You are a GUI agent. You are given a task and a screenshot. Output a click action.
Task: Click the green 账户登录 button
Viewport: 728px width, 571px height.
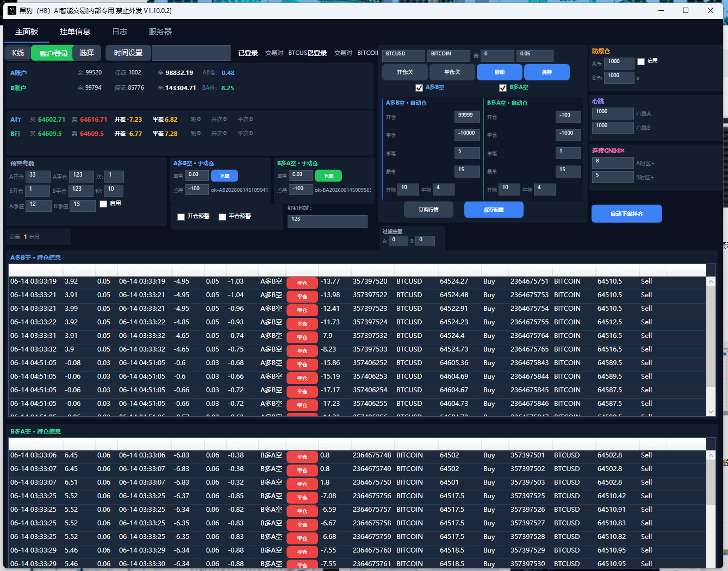pyautogui.click(x=53, y=53)
